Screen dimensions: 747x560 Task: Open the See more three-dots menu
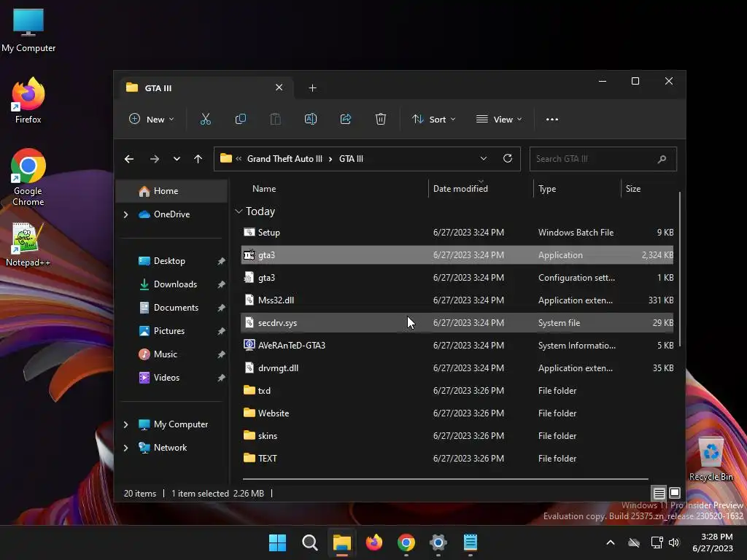click(x=552, y=119)
